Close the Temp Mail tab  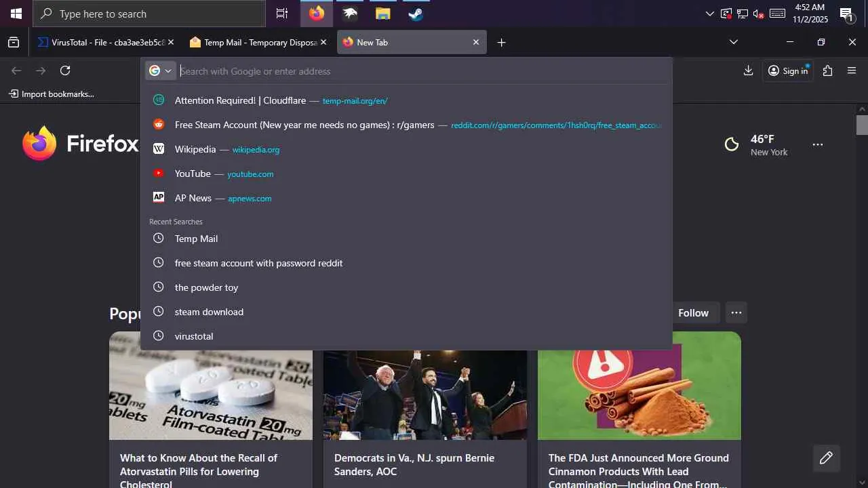323,42
